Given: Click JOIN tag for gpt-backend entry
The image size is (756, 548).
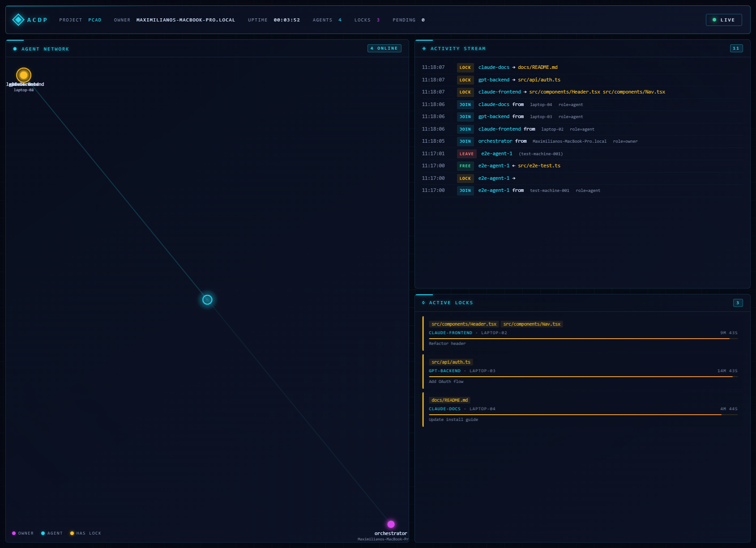Looking at the screenshot, I should pos(465,117).
